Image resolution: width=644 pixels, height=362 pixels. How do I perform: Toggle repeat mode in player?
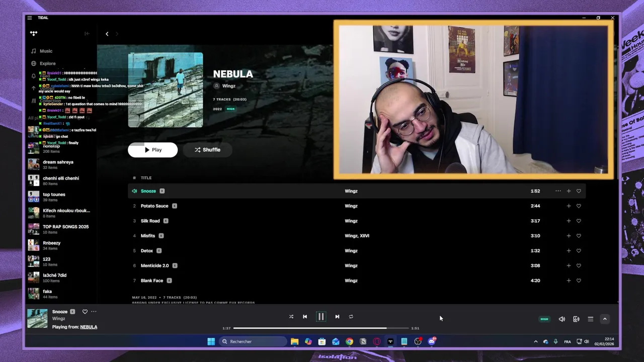click(351, 317)
